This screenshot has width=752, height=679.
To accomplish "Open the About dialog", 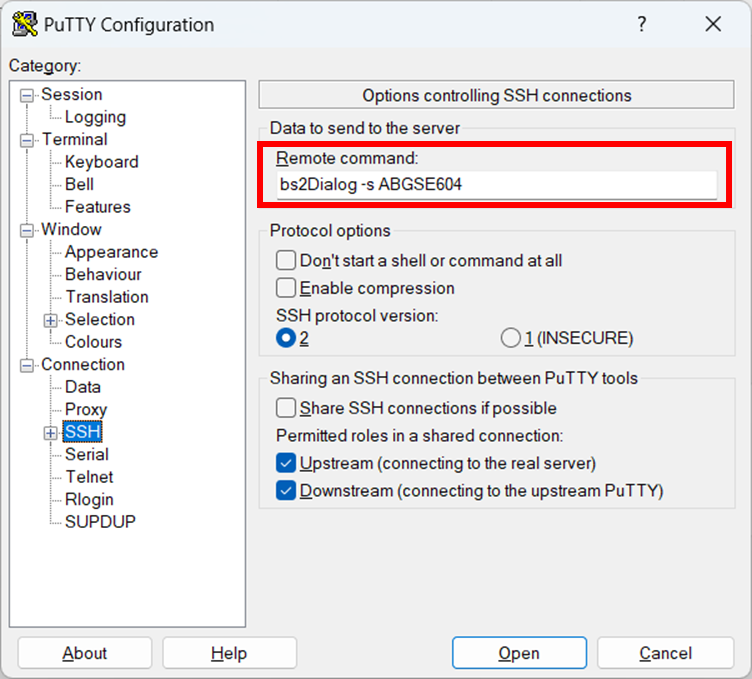I will (x=85, y=653).
